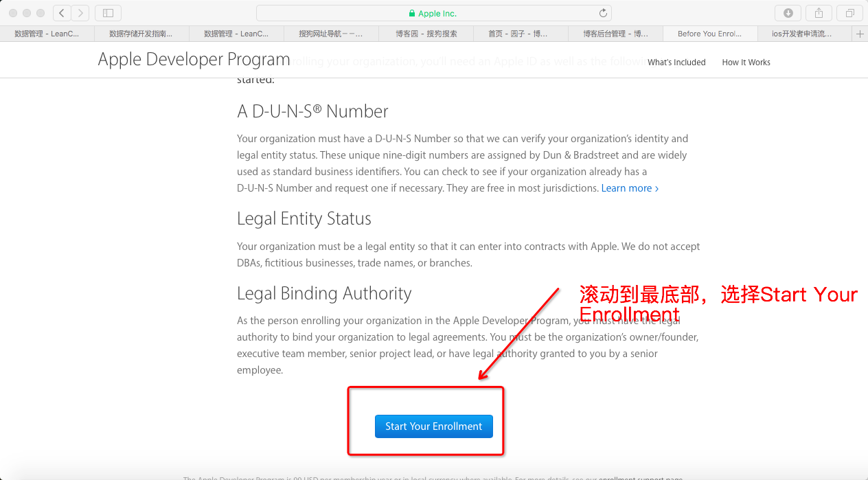Focus the Apple Inc. address bar
The width and height of the screenshot is (868, 480).
point(433,13)
